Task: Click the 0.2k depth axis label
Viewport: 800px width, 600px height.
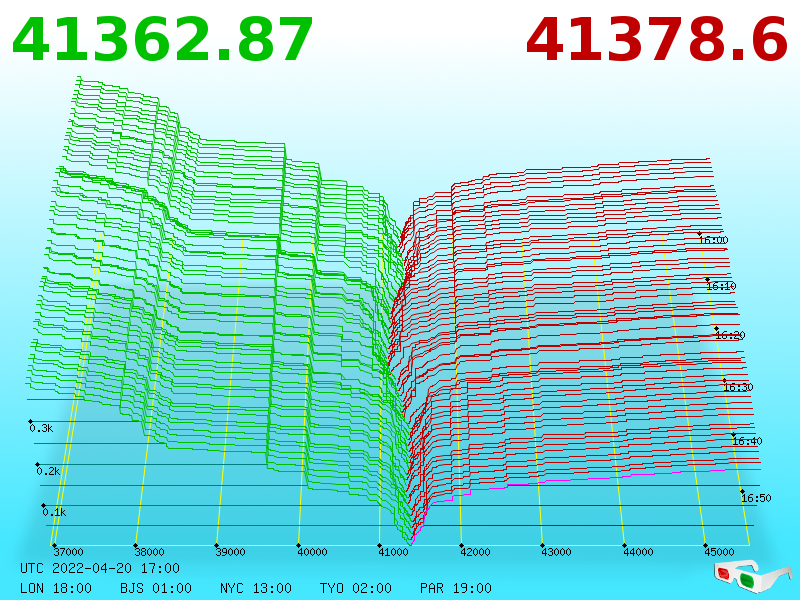Action: [48, 471]
